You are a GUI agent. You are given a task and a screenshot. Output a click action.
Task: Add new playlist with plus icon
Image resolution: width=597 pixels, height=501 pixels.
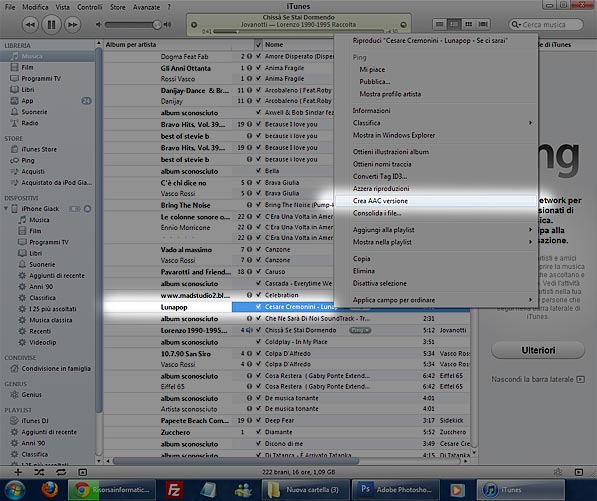coord(18,472)
